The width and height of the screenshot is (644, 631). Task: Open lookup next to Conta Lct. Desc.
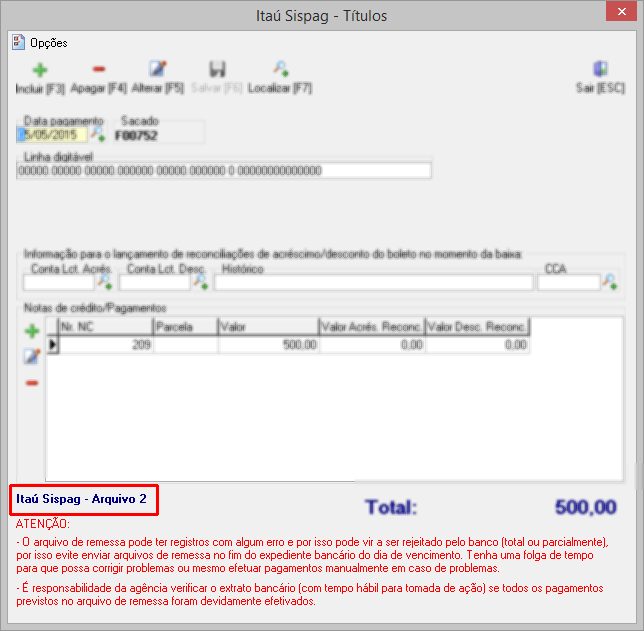pyautogui.click(x=201, y=282)
